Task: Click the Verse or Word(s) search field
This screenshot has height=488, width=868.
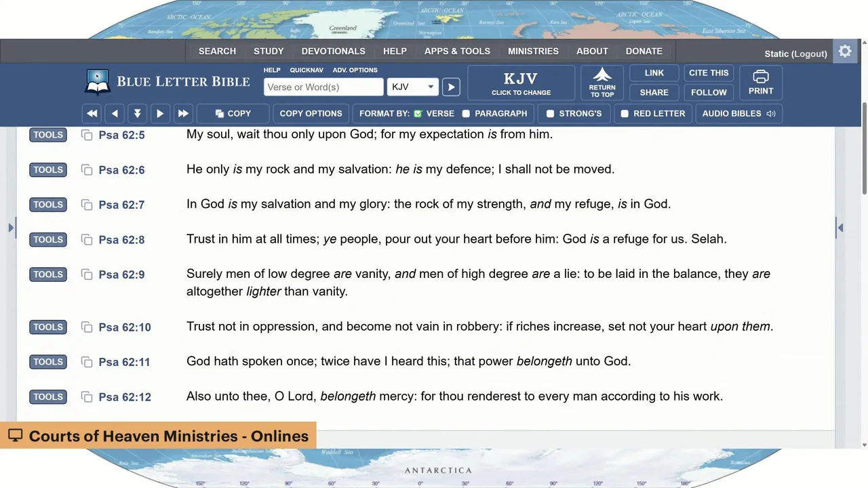Action: point(323,87)
